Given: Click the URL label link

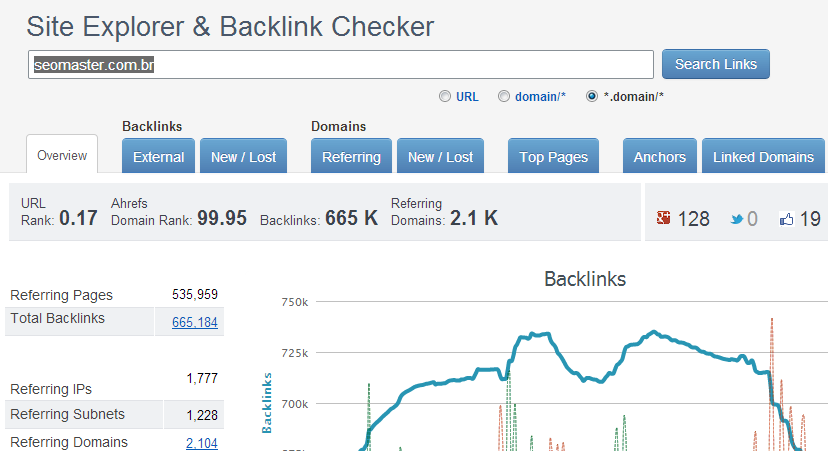Looking at the screenshot, I should [467, 97].
